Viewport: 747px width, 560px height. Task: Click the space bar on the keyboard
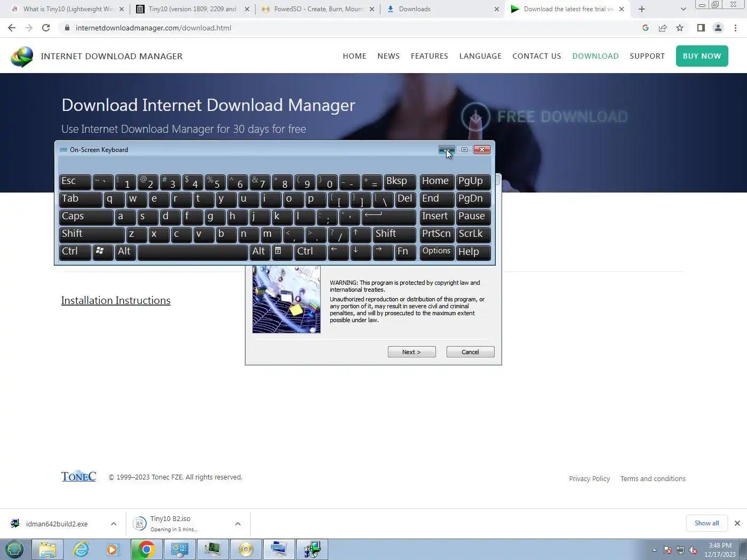[x=193, y=252]
